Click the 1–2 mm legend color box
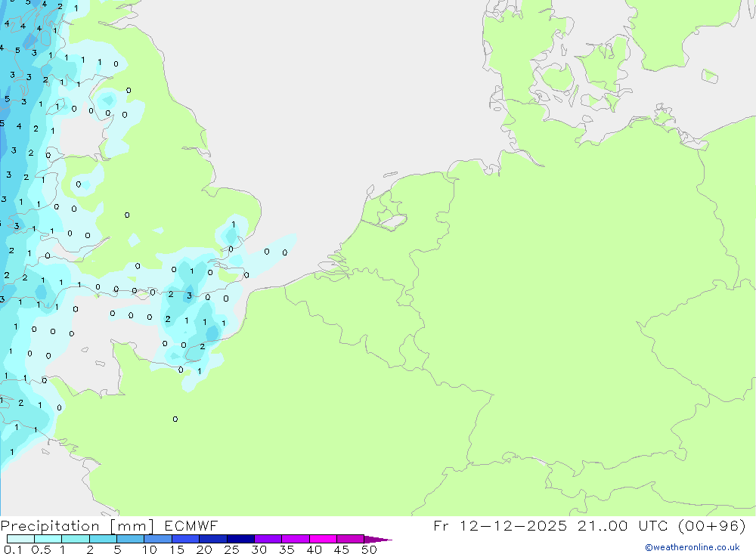 (x=75, y=539)
